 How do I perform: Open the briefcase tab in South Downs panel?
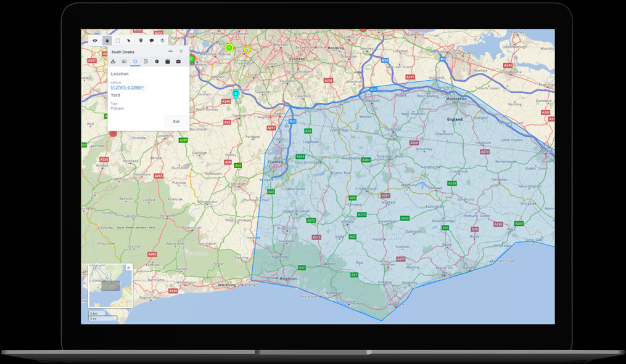pos(178,62)
